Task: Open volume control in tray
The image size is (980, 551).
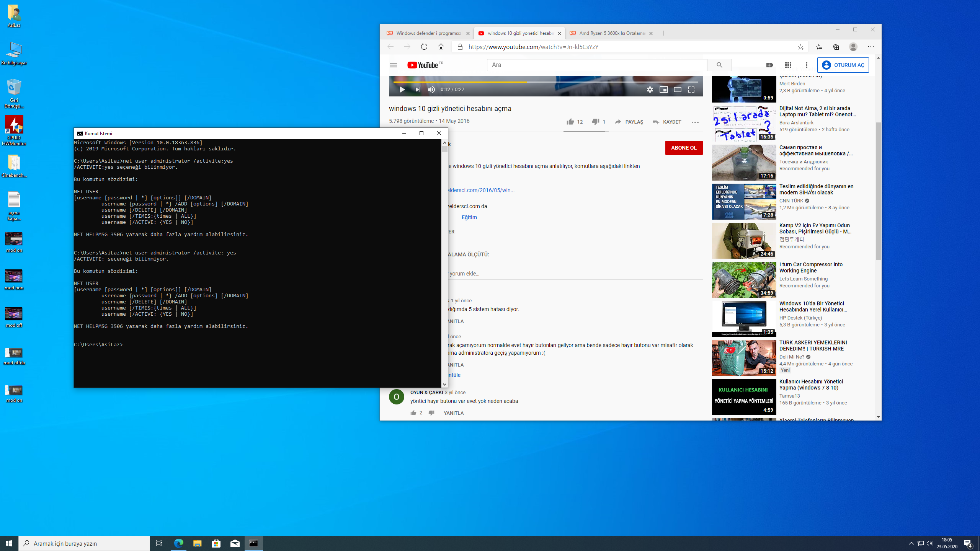Action: pyautogui.click(x=929, y=543)
